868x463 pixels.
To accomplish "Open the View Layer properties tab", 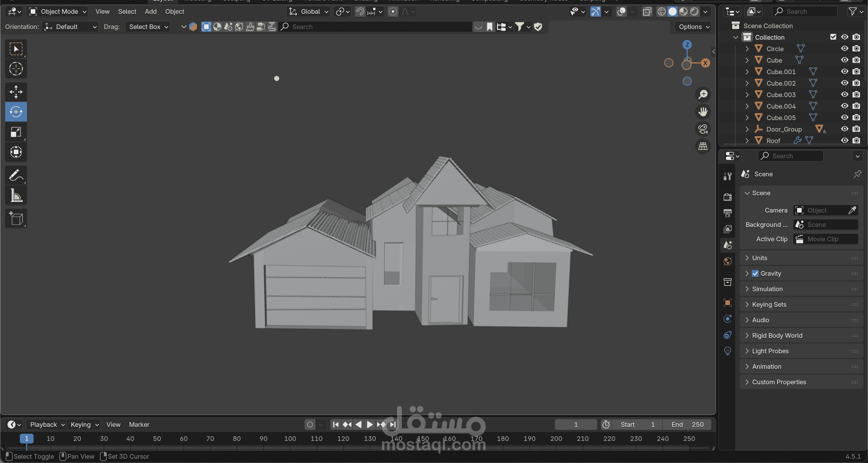I will (x=727, y=229).
